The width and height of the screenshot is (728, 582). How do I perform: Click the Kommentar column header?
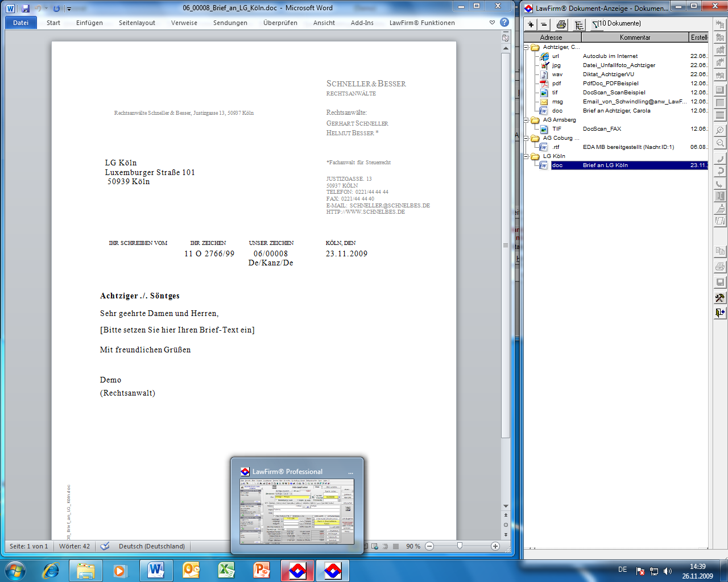(635, 38)
